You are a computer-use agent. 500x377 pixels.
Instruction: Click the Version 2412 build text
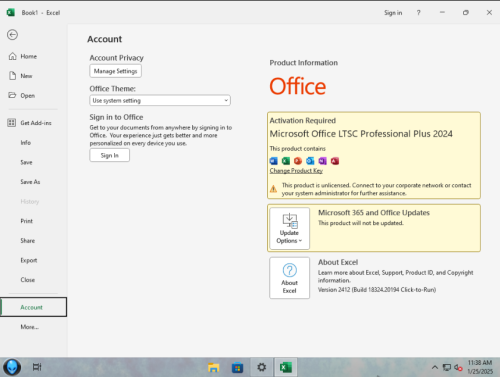[x=377, y=290]
